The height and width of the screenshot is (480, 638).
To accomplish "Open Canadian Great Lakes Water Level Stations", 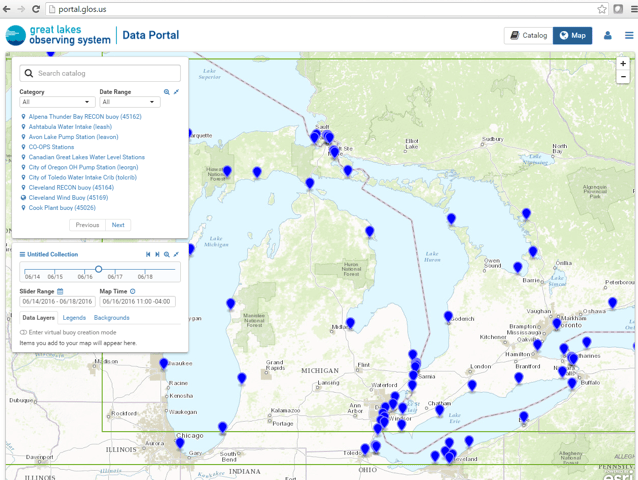I will pyautogui.click(x=87, y=157).
